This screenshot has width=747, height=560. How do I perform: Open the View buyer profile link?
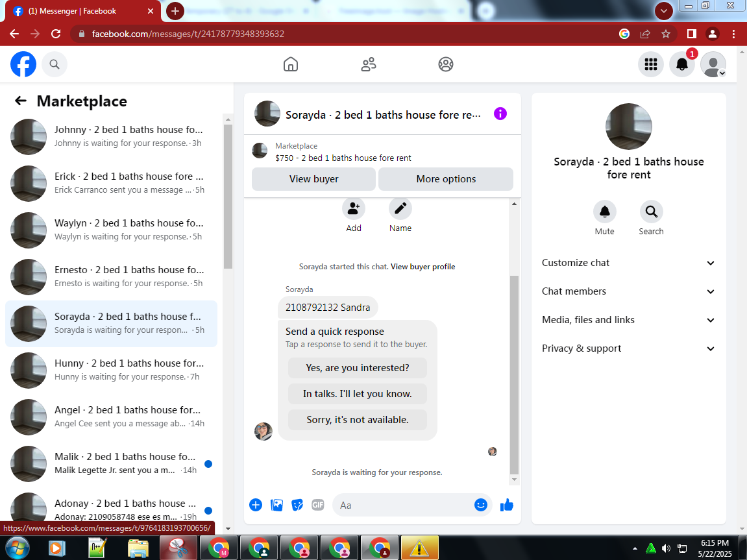[x=423, y=267]
